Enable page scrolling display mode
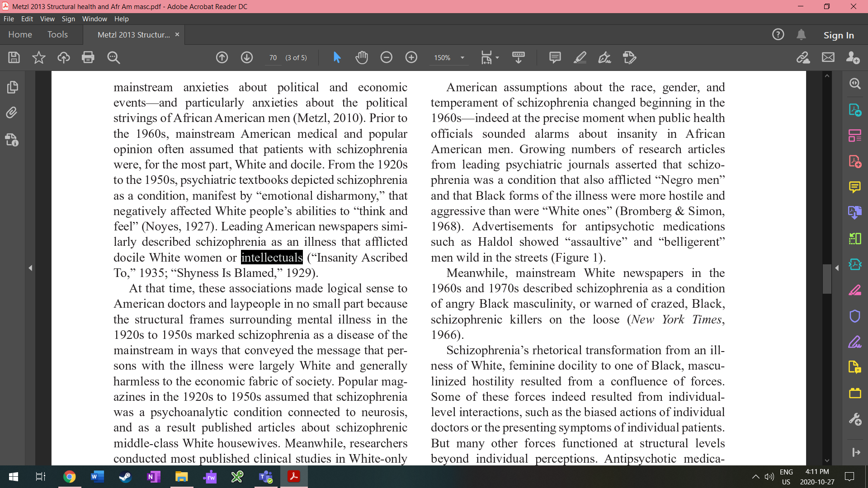Image resolution: width=868 pixels, height=488 pixels. [519, 58]
